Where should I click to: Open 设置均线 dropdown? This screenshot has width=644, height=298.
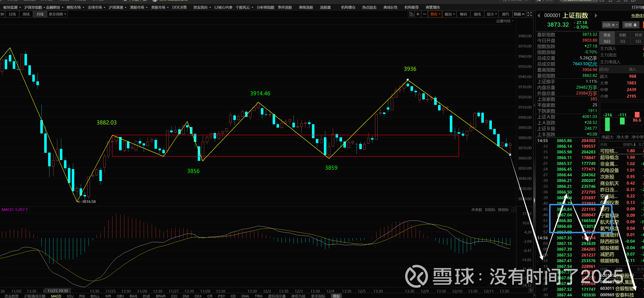click(x=505, y=21)
